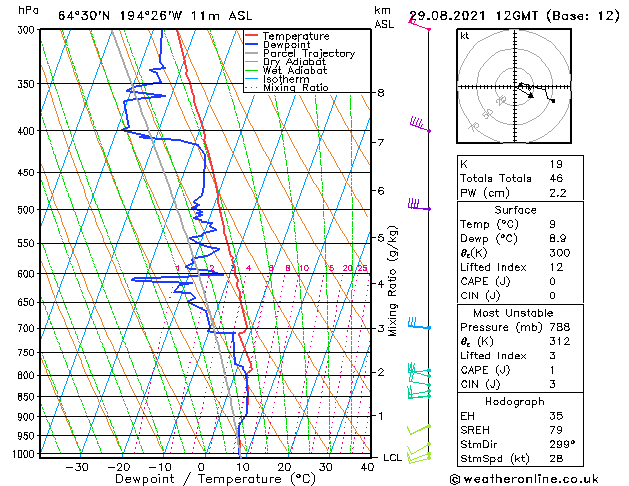Screen dimensions: 629x486
Task: Click the purple wind barb at 400 hPa
Action: click(420, 124)
